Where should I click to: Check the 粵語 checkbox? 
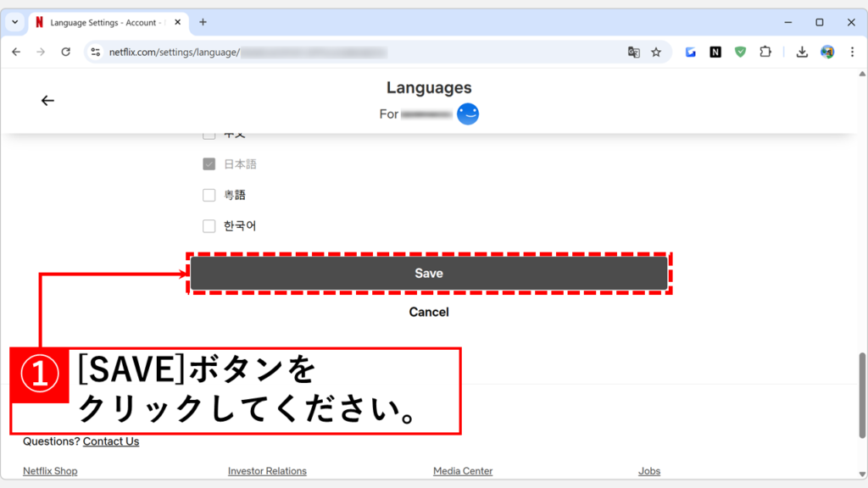209,196
